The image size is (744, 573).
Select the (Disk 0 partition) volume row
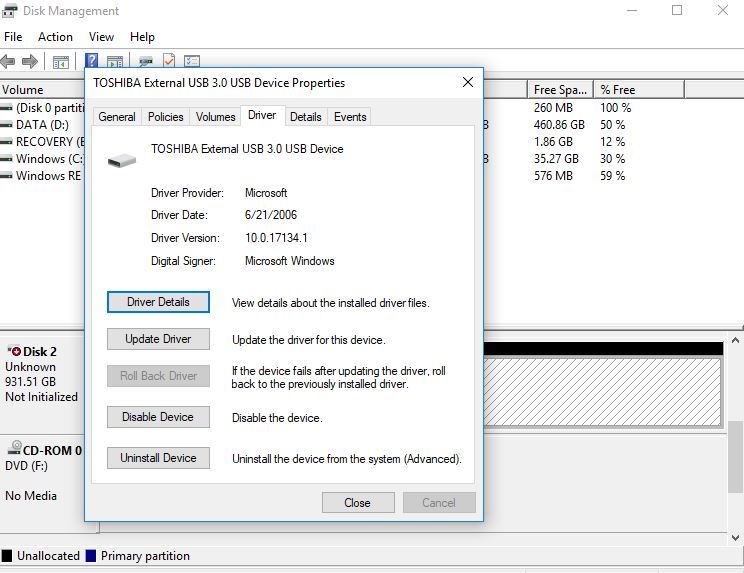[42, 108]
